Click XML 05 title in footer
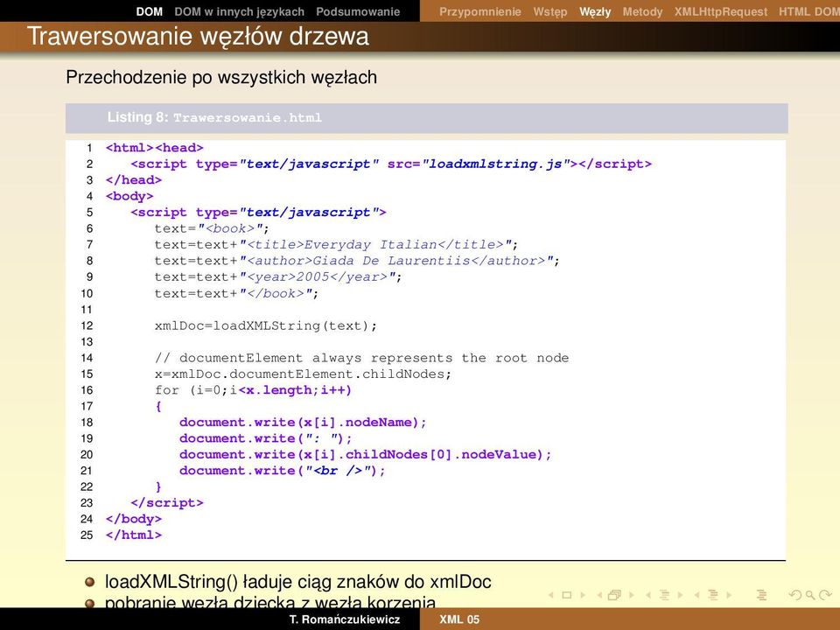Viewport: 840px width, 630px height. tap(459, 619)
